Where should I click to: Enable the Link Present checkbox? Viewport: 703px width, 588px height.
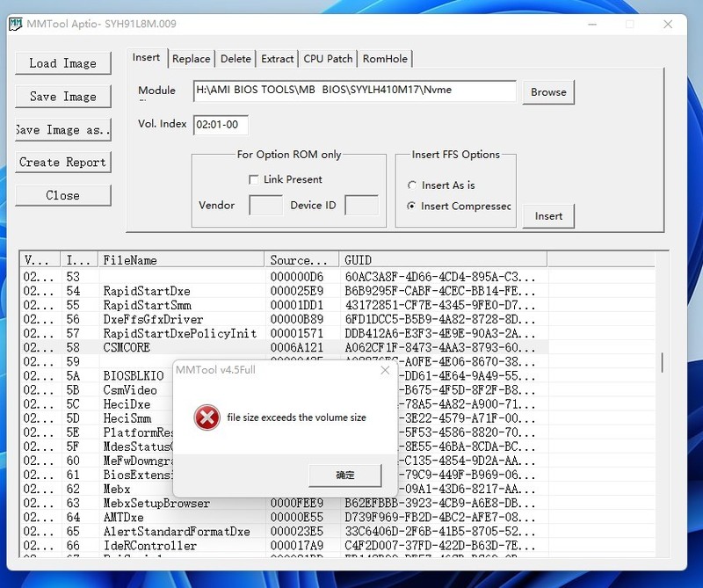pyautogui.click(x=254, y=180)
